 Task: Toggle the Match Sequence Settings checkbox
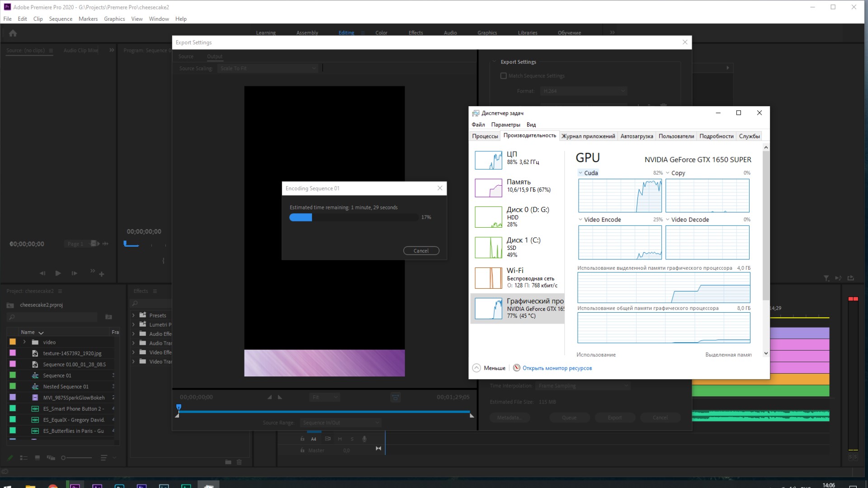504,76
